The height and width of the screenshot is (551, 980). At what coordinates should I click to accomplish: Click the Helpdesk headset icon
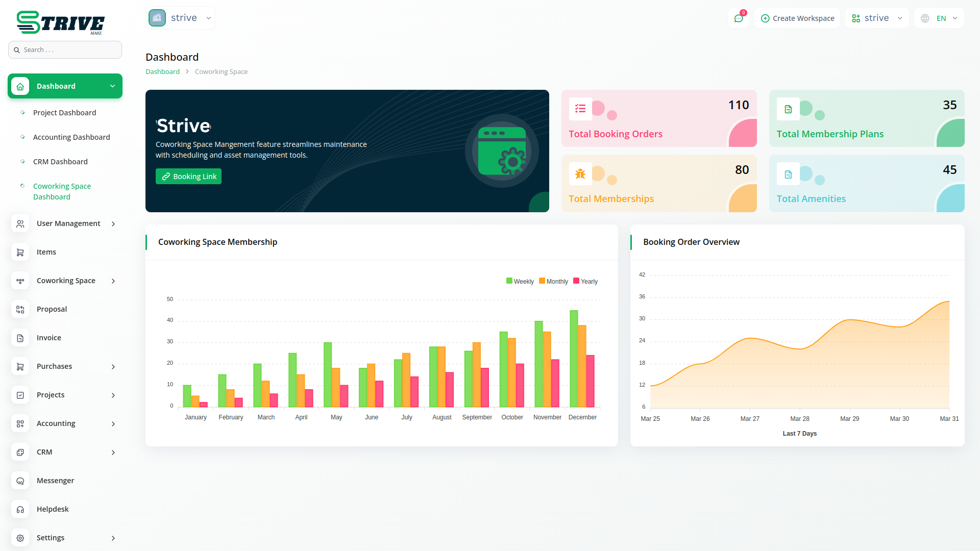[x=20, y=509]
